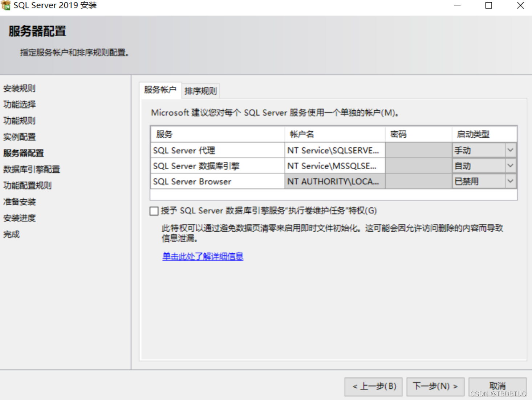The height and width of the screenshot is (400, 532).
Task: Select 实例配置 in the left navigation
Action: coord(19,137)
